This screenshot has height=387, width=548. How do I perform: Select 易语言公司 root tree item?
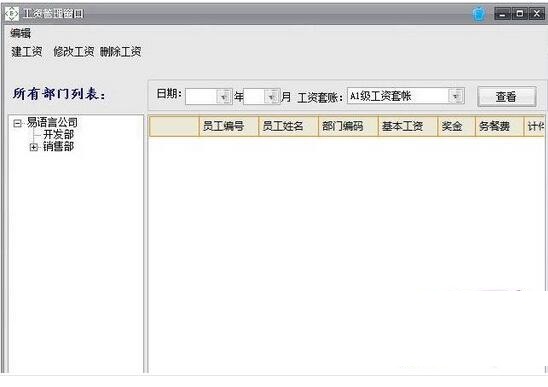click(x=52, y=122)
